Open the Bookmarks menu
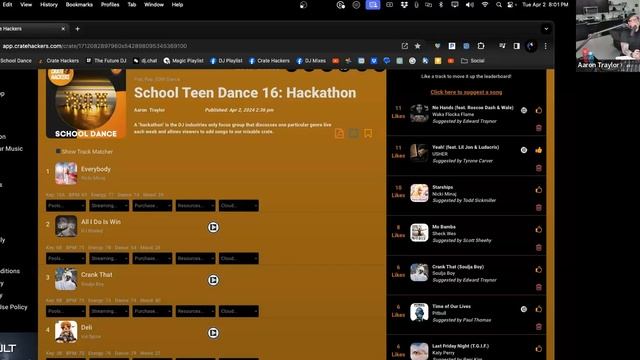This screenshot has width=640, height=360. 79,5
